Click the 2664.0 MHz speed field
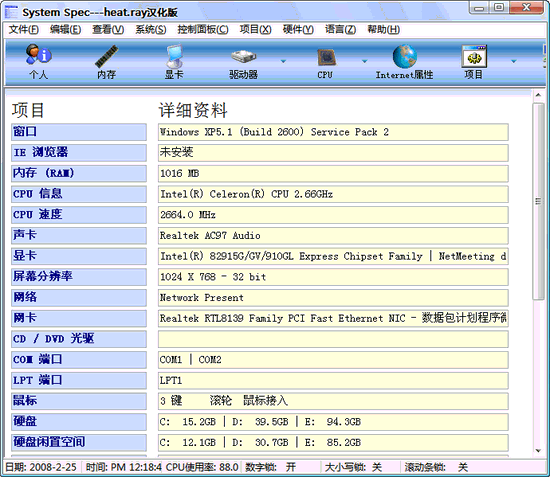Image resolution: width=550 pixels, height=477 pixels. click(x=333, y=215)
